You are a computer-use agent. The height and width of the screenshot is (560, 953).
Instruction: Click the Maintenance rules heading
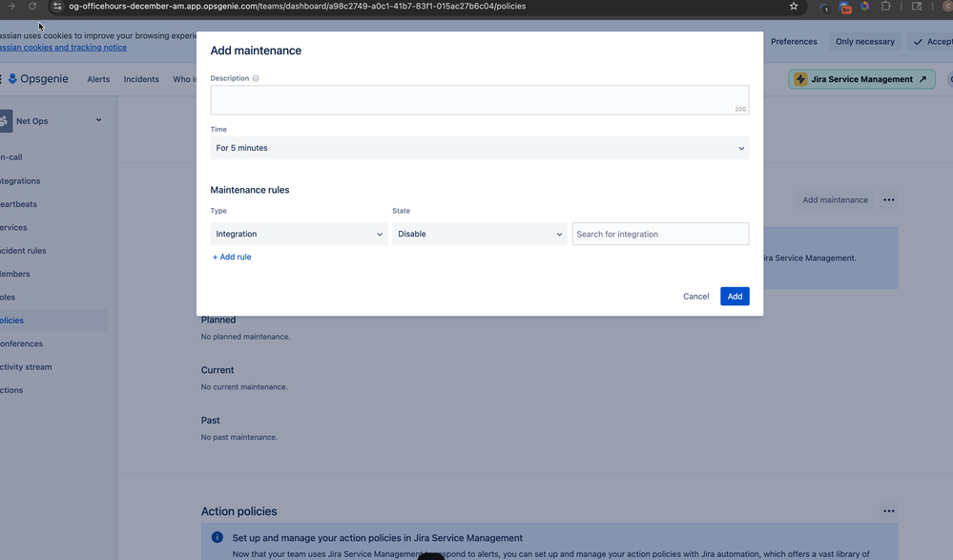(x=250, y=190)
